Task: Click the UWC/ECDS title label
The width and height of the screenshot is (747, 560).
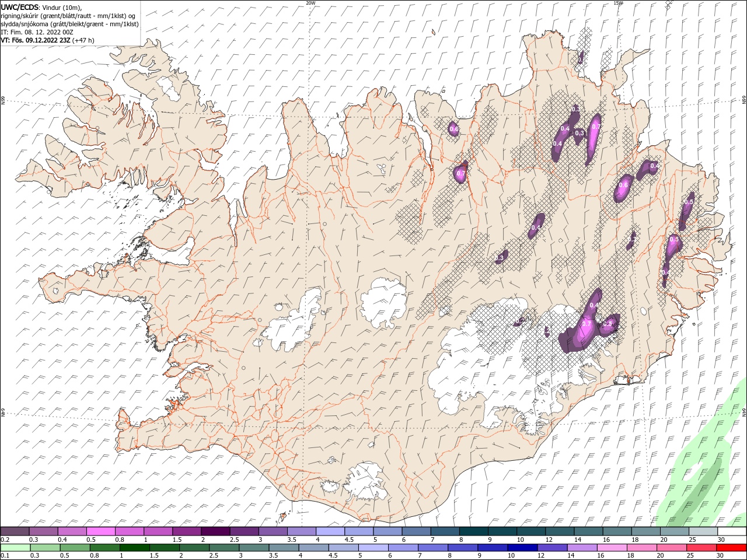Action: (20, 7)
